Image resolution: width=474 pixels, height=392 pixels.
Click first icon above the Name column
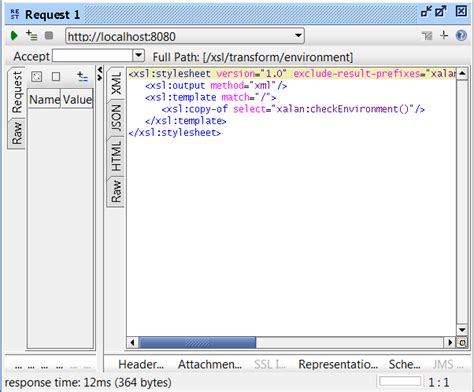tap(36, 77)
